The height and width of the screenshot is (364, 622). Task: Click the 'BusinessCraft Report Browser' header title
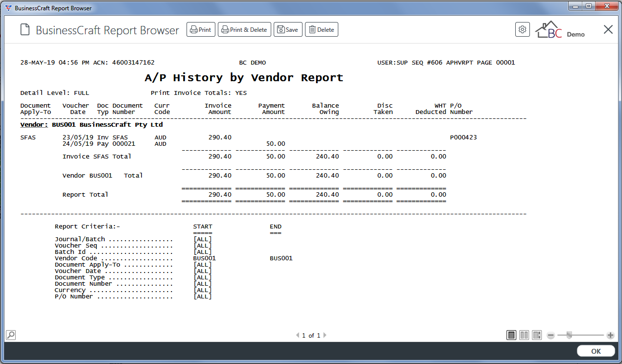click(108, 30)
